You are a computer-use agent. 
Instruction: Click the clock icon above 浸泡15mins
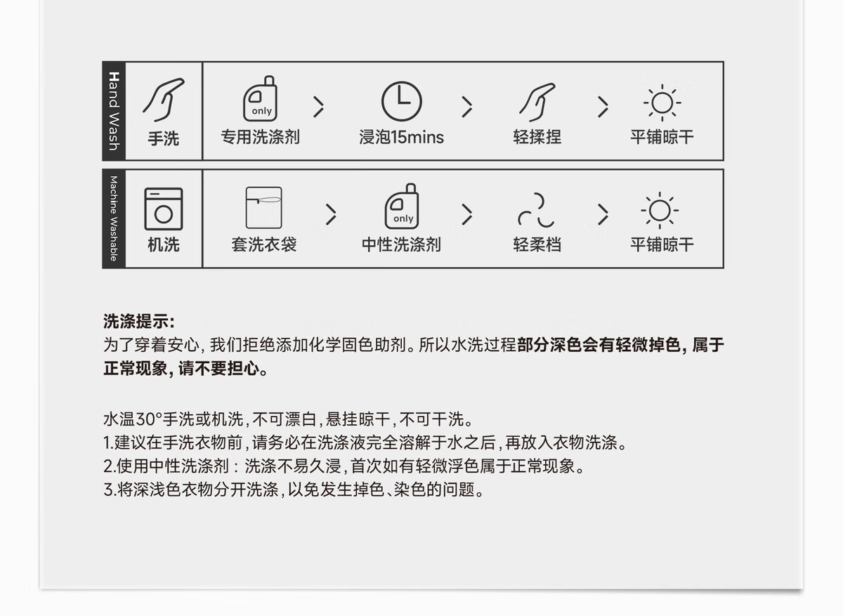coord(401,102)
